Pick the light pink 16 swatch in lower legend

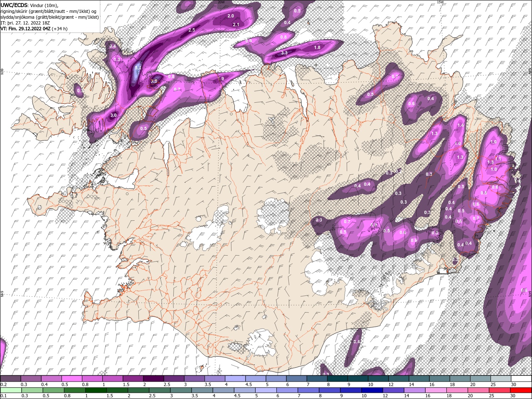point(436,390)
